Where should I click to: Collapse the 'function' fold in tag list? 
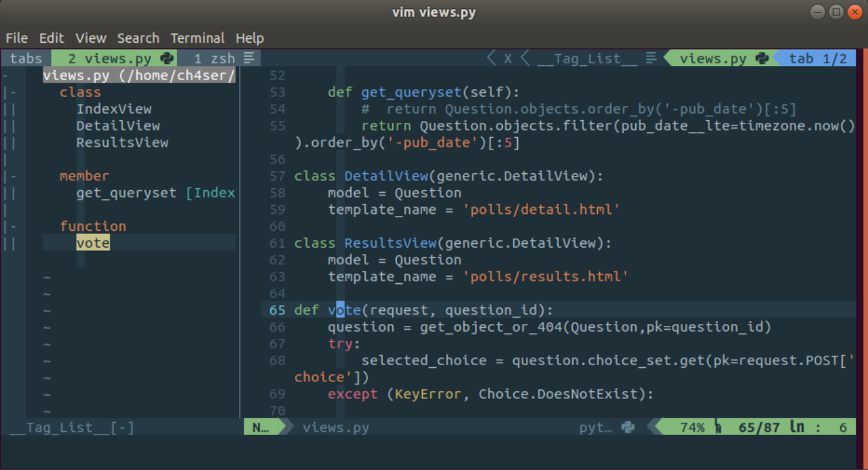coord(10,226)
